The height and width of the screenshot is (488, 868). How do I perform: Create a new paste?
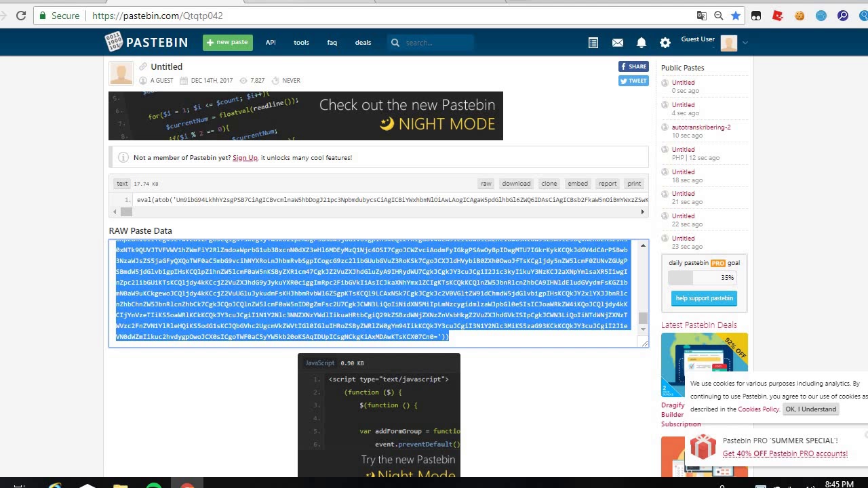pyautogui.click(x=228, y=43)
